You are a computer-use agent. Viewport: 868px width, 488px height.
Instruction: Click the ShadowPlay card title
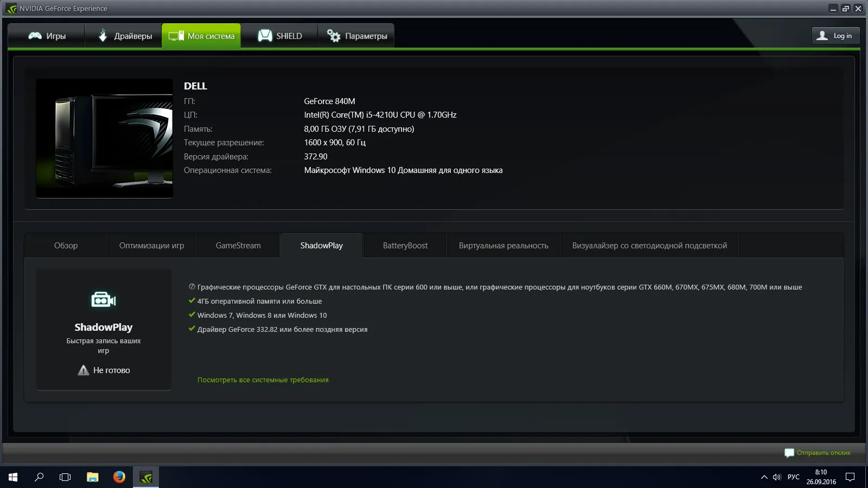point(104,328)
